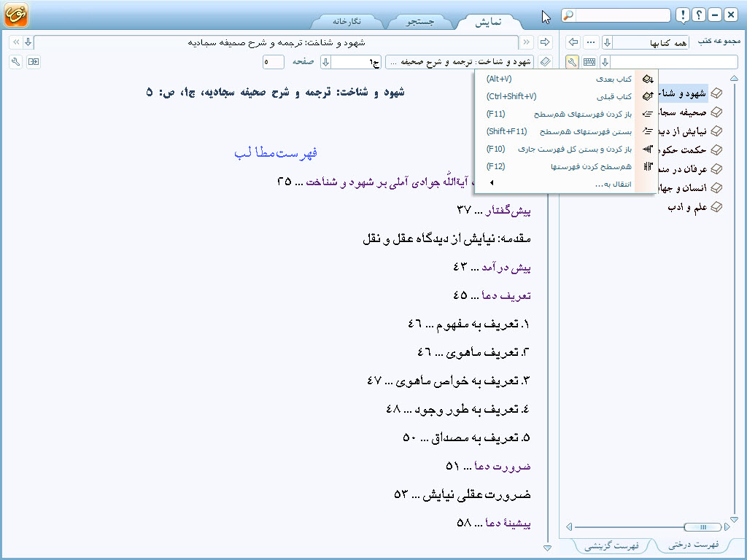Image resolution: width=747 pixels, height=560 pixels.
Task: Click the wrench tools icon above the book tree
Action: (573, 62)
